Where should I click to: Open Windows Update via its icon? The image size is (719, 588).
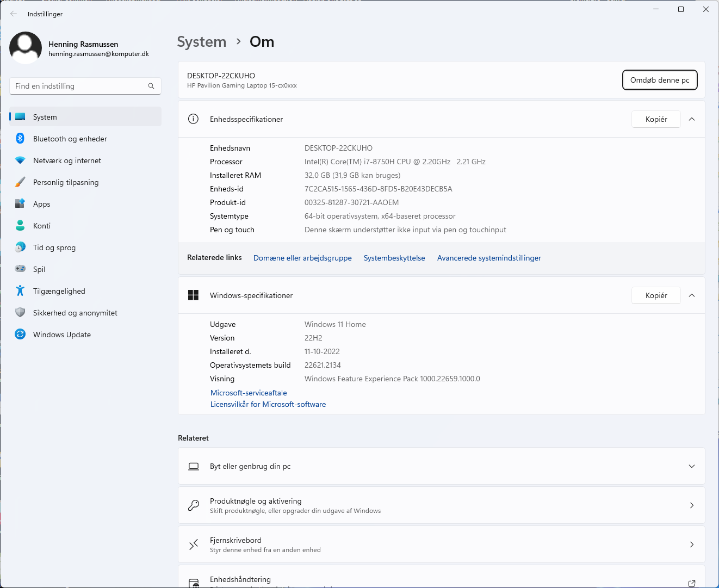point(20,335)
